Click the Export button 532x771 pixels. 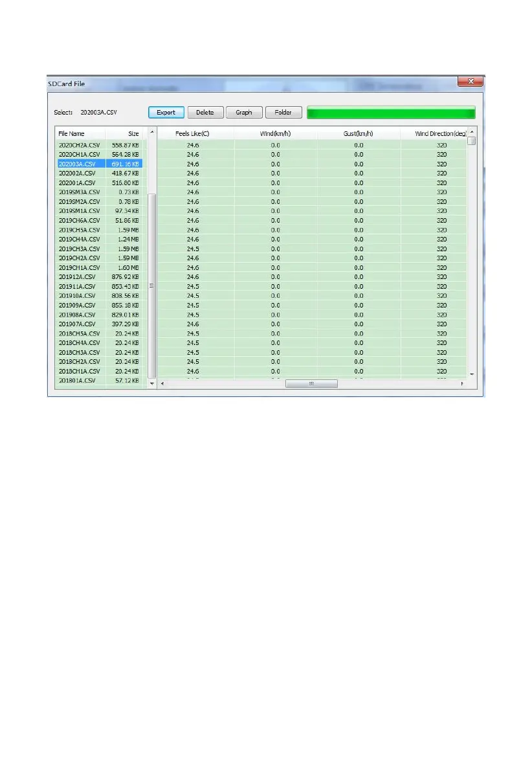166,112
